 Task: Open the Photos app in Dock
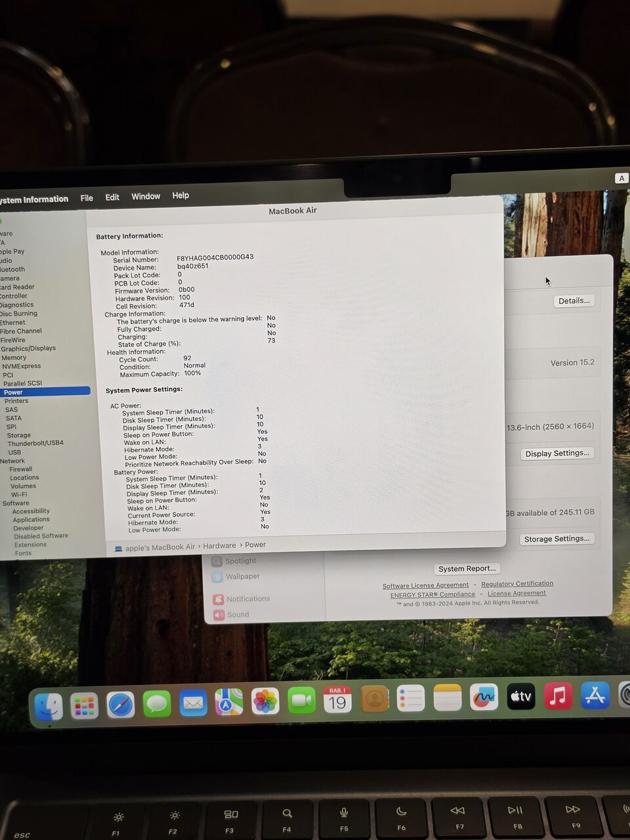[x=265, y=702]
